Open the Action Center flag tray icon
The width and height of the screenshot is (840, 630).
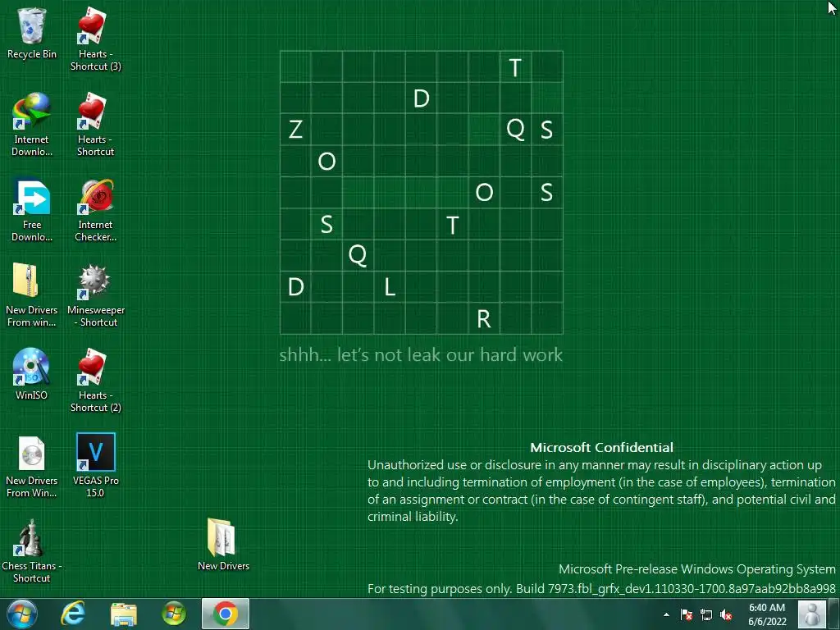click(x=687, y=615)
